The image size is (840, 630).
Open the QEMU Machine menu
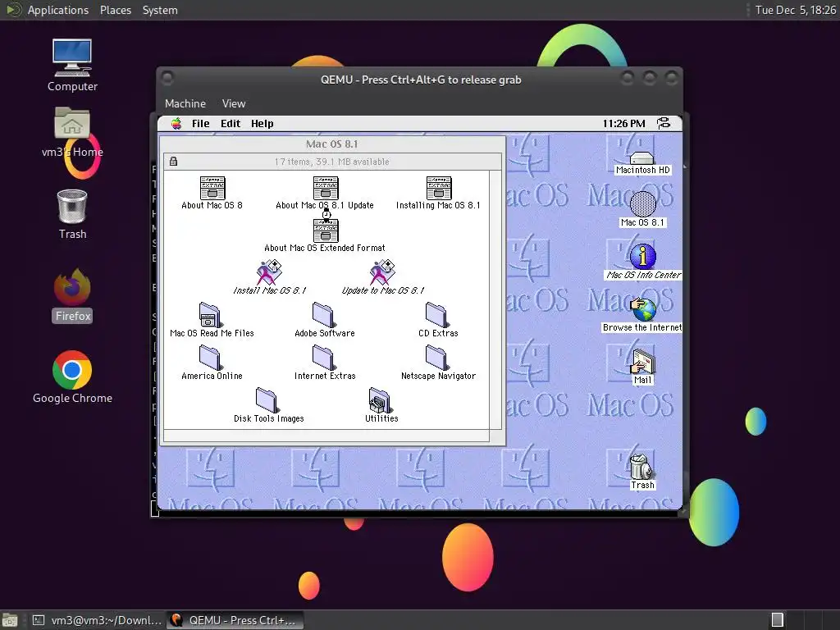point(185,103)
